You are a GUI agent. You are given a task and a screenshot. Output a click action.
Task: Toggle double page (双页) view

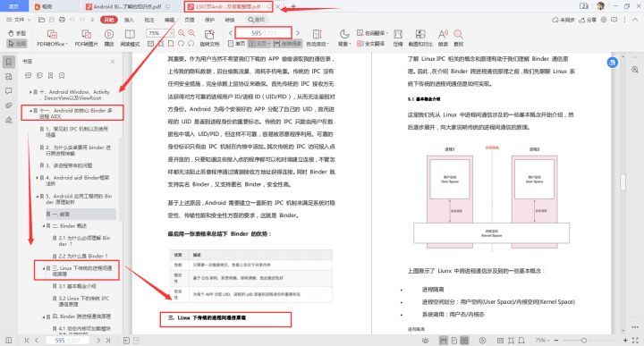[259, 44]
